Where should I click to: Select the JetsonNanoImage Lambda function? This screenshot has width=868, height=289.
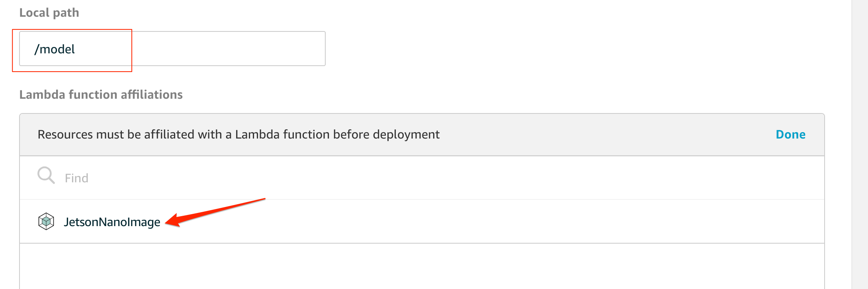(x=112, y=222)
